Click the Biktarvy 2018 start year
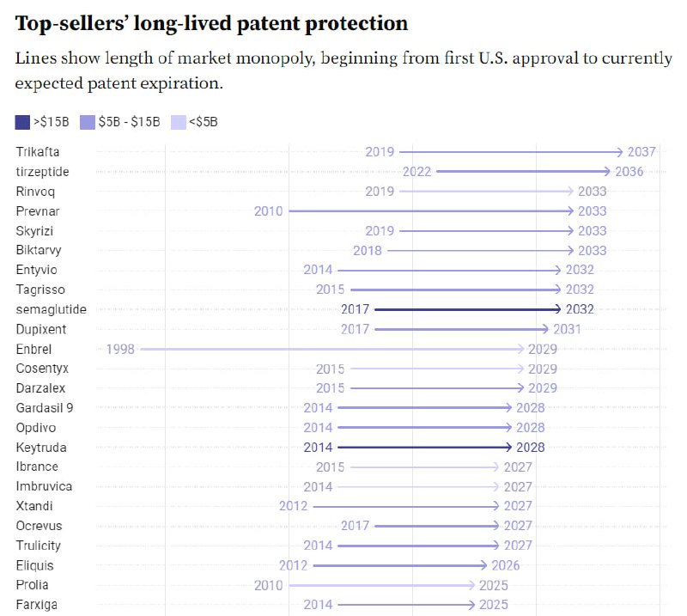Screen dimensions: 687x616 click(x=368, y=251)
